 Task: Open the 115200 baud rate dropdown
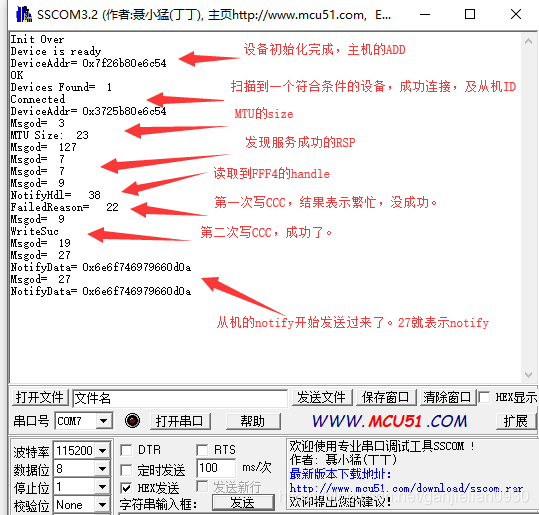103,450
